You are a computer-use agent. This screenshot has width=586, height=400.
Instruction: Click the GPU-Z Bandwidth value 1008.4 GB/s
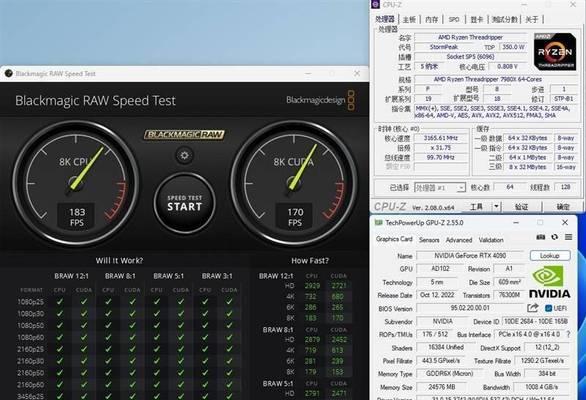[x=542, y=387]
